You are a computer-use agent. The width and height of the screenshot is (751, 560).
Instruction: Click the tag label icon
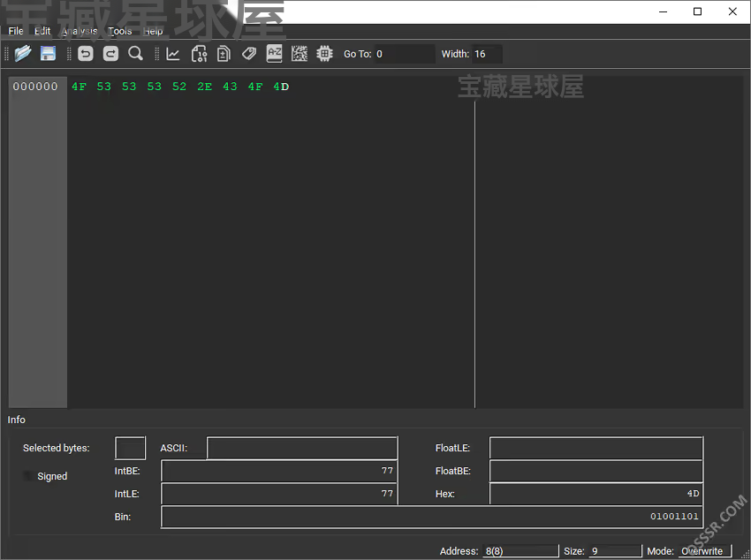(x=249, y=53)
